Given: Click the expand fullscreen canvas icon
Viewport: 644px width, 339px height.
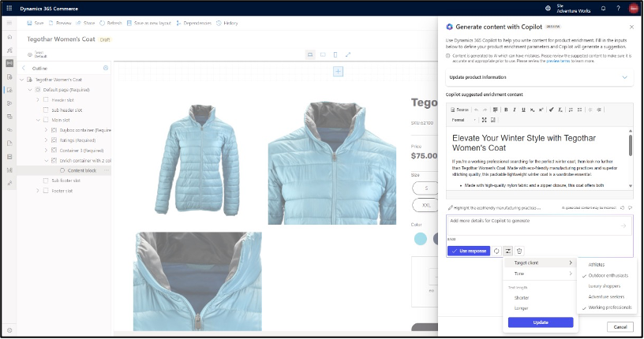Looking at the screenshot, I should tap(348, 54).
